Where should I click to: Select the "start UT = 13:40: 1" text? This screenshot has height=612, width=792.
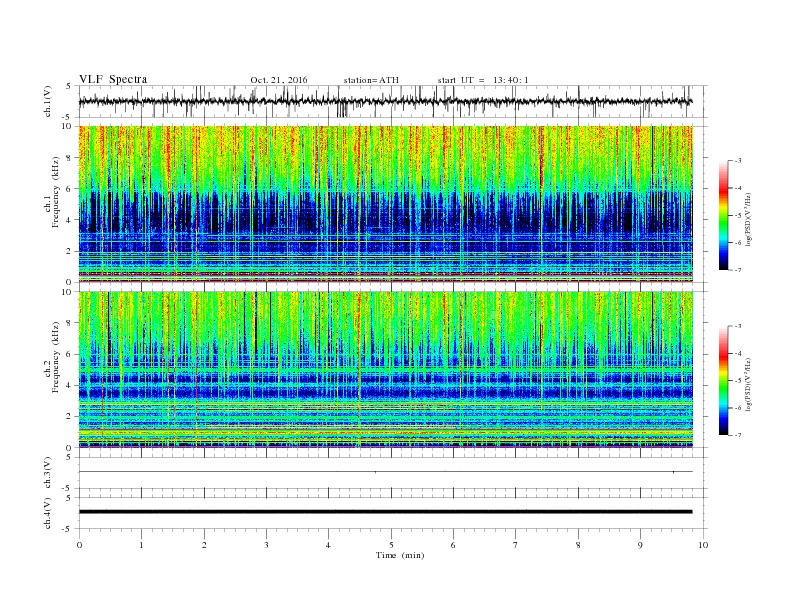(483, 80)
